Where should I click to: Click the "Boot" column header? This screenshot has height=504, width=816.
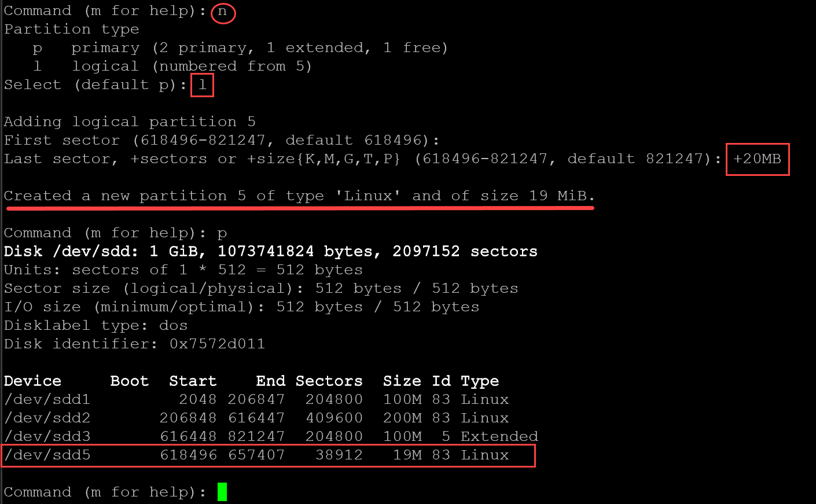coord(129,381)
